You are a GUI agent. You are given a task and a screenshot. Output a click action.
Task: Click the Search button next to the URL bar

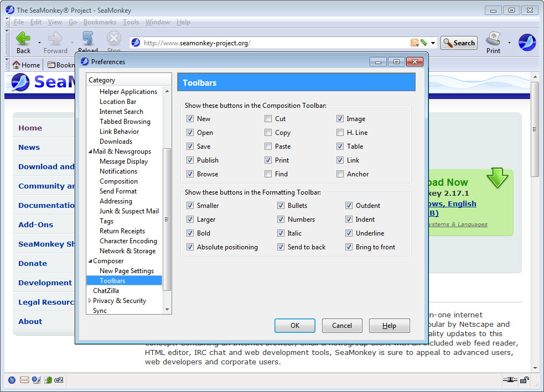click(459, 43)
